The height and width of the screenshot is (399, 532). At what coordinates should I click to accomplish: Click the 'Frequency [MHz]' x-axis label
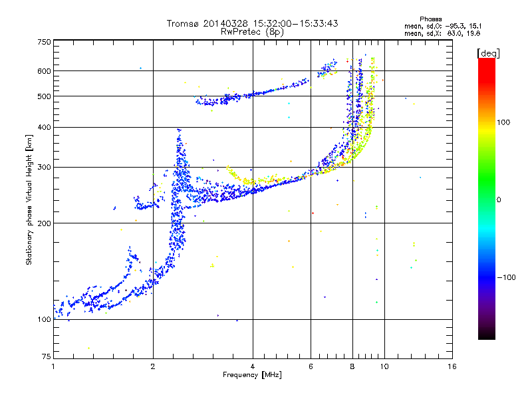click(252, 375)
